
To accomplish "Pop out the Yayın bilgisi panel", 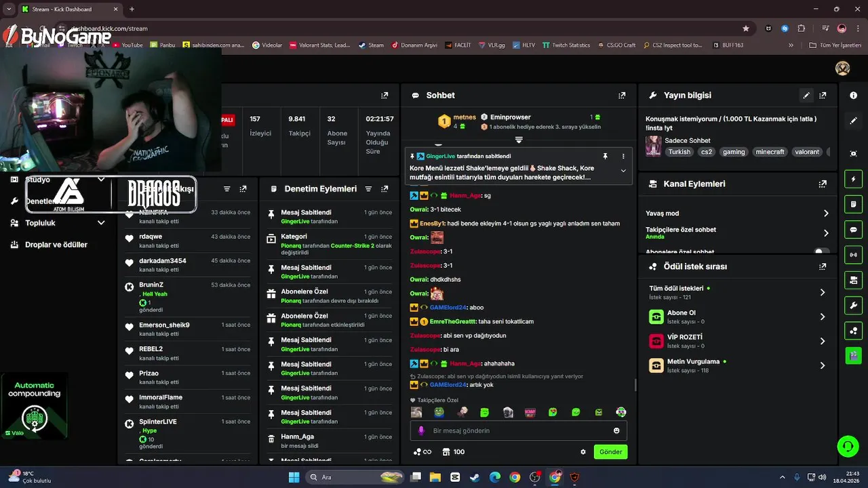I will click(x=823, y=96).
